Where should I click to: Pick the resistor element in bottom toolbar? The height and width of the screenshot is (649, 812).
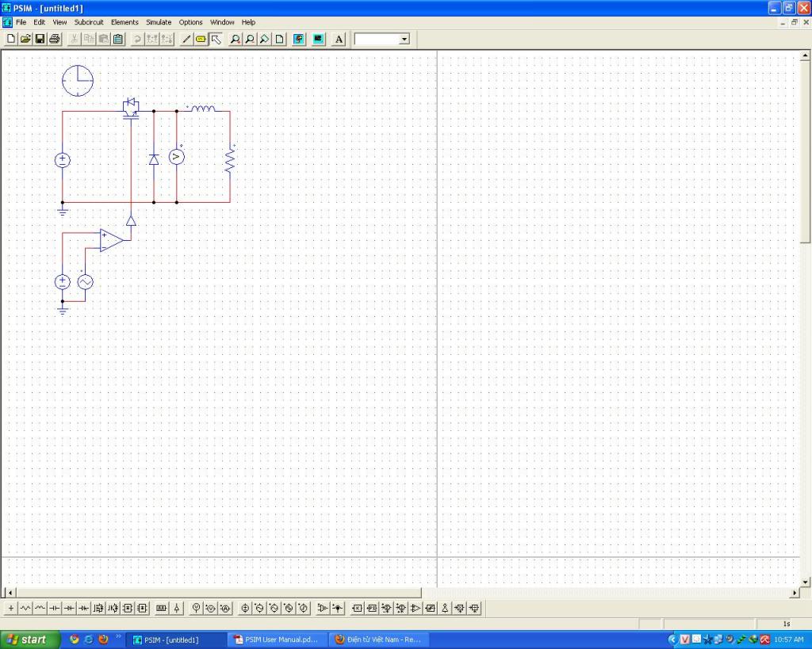tap(25, 609)
